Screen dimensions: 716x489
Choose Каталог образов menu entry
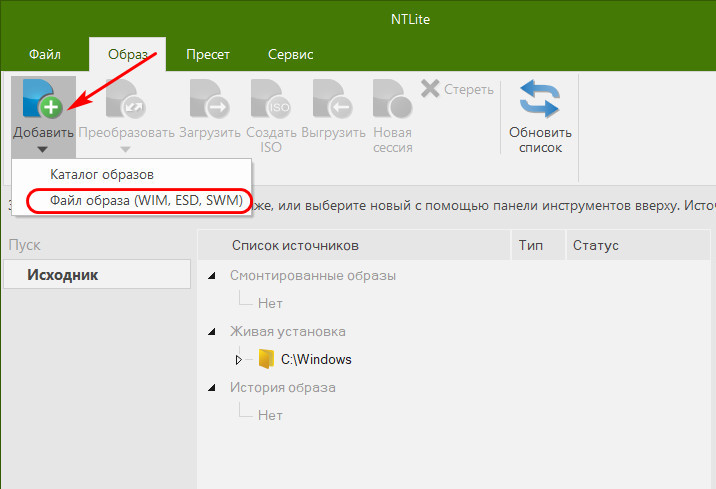pos(132,174)
